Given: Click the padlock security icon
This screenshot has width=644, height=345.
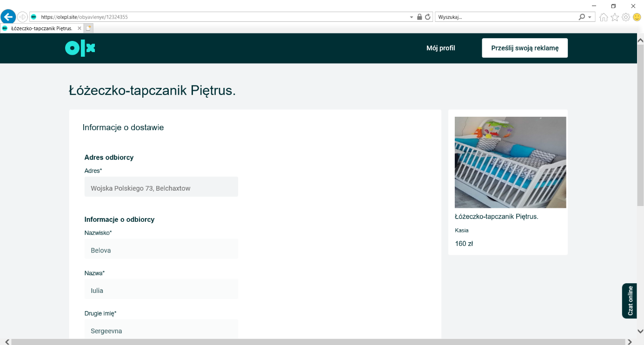Looking at the screenshot, I should click(419, 17).
